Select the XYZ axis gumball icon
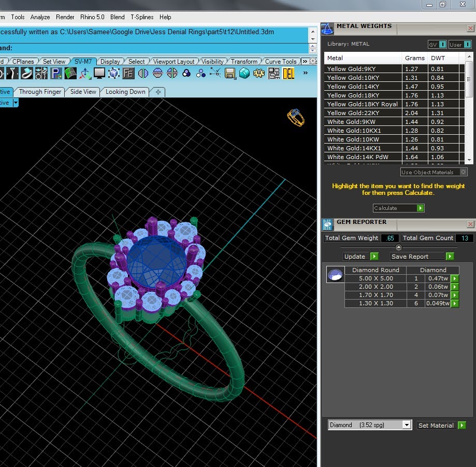Image resolution: width=476 pixels, height=467 pixels. pyautogui.click(x=85, y=73)
